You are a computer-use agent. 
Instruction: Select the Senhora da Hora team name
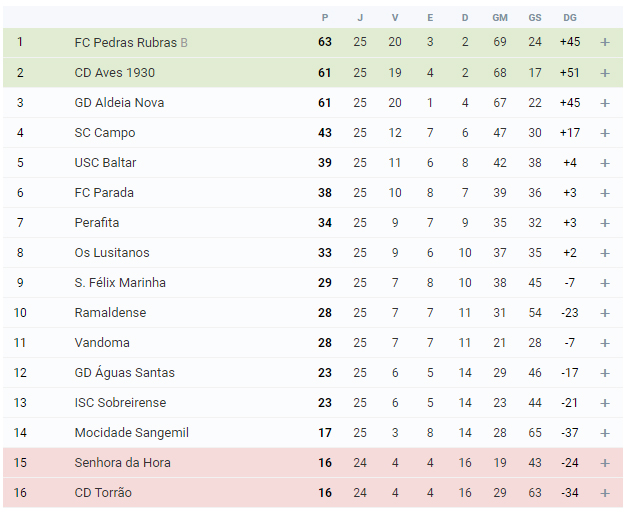[x=123, y=463]
